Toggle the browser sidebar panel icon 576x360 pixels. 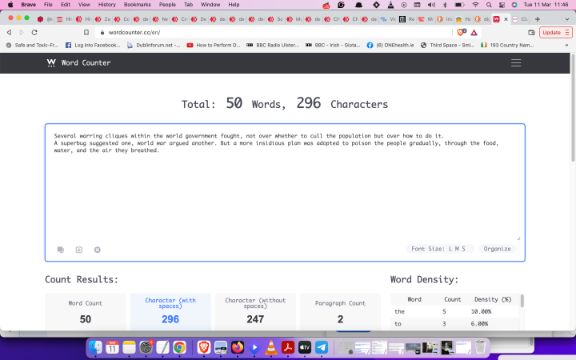[x=531, y=32]
